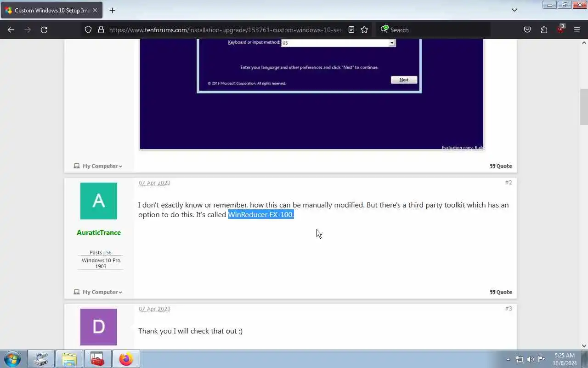Expand My Computer under AuraticTrance's post
Viewport: 588px width, 368px height.
[98, 292]
